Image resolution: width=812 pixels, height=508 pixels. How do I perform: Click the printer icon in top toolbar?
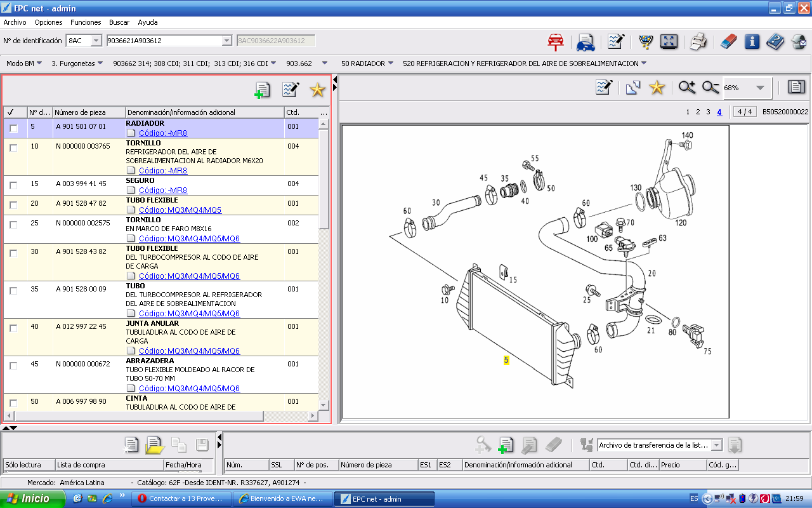[x=698, y=42]
